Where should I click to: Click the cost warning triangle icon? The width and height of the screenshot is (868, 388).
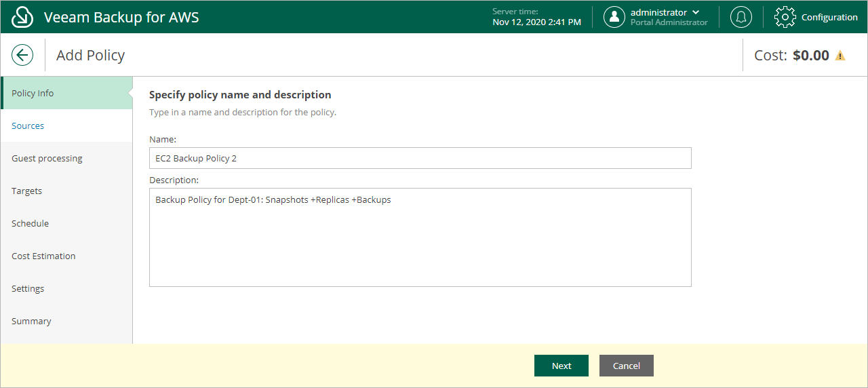(x=840, y=56)
